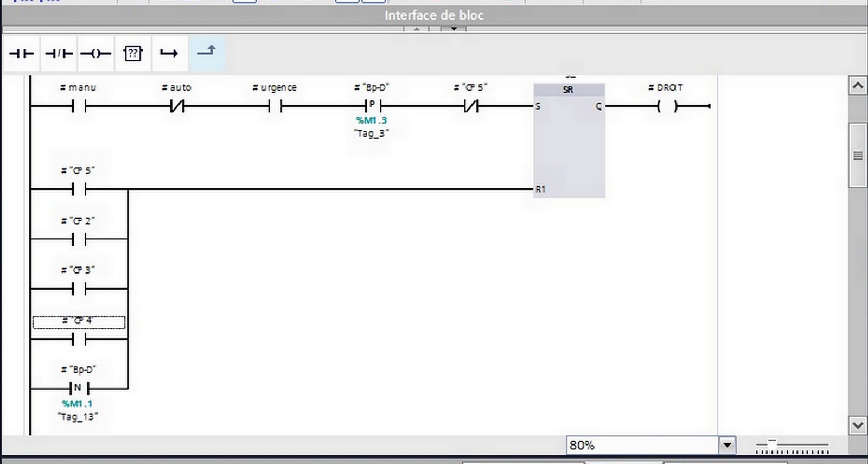Open the 80% zoom level dropdown
Image resolution: width=868 pixels, height=464 pixels.
pyautogui.click(x=727, y=446)
